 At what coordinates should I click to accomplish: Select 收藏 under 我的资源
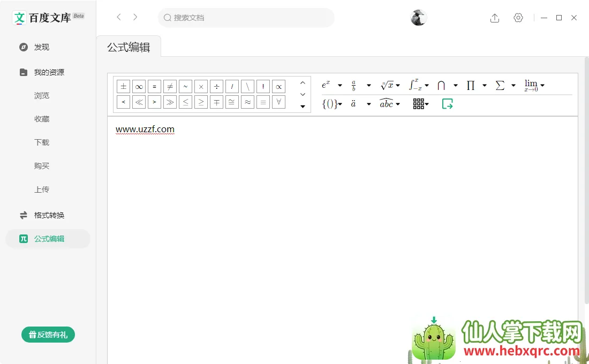[42, 119]
